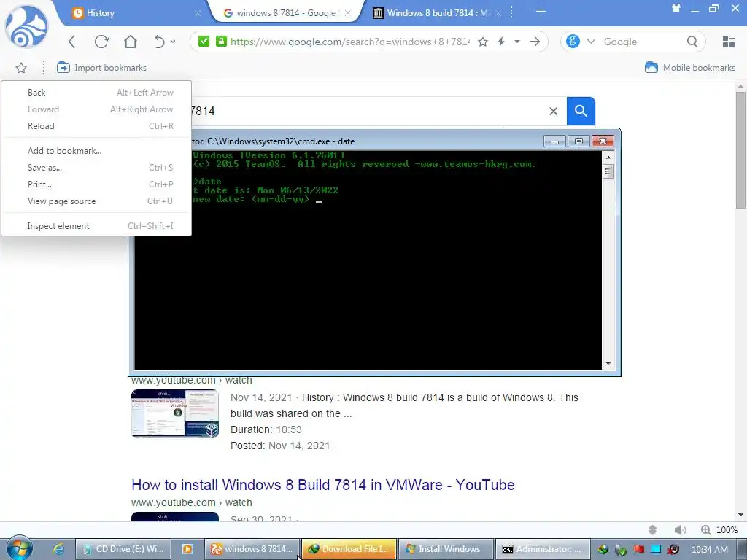Reload the page with the toolbar refresh icon

point(101,42)
